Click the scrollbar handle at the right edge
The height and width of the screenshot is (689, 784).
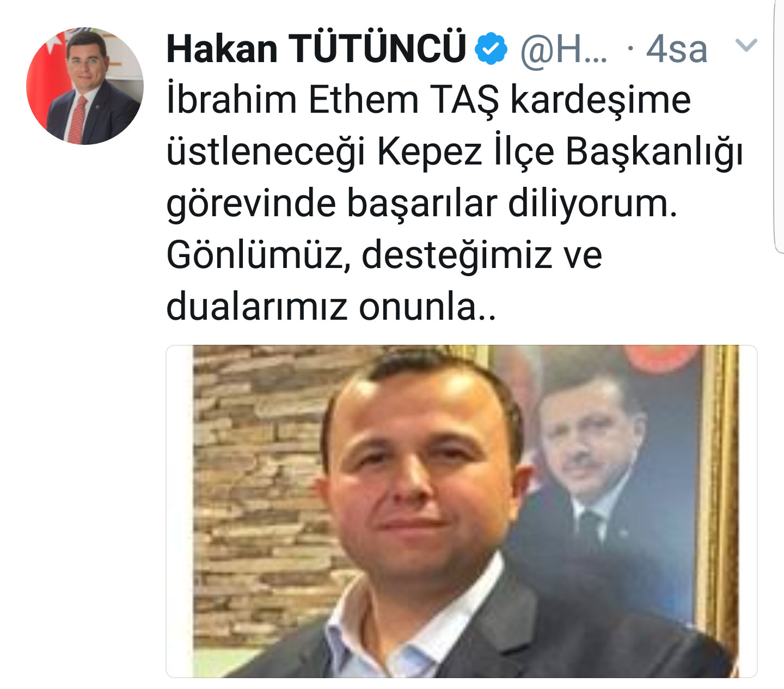click(779, 125)
